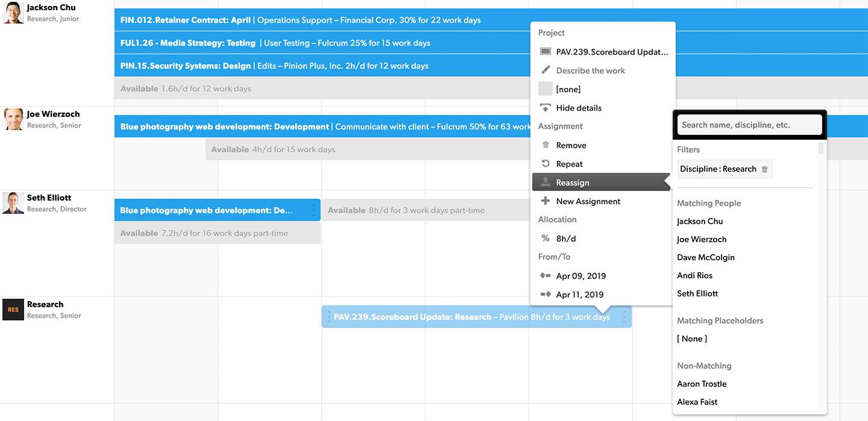Click the Search name, discipline field
Viewport: 868px width, 421px height.
[x=749, y=125]
